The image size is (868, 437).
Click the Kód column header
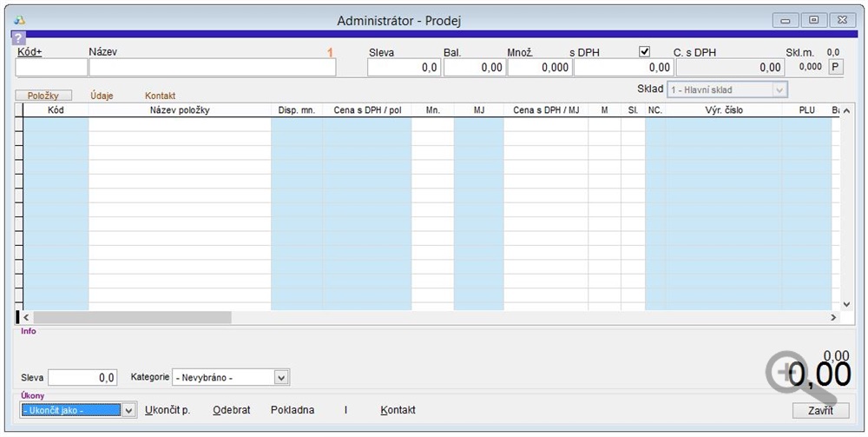tap(56, 110)
